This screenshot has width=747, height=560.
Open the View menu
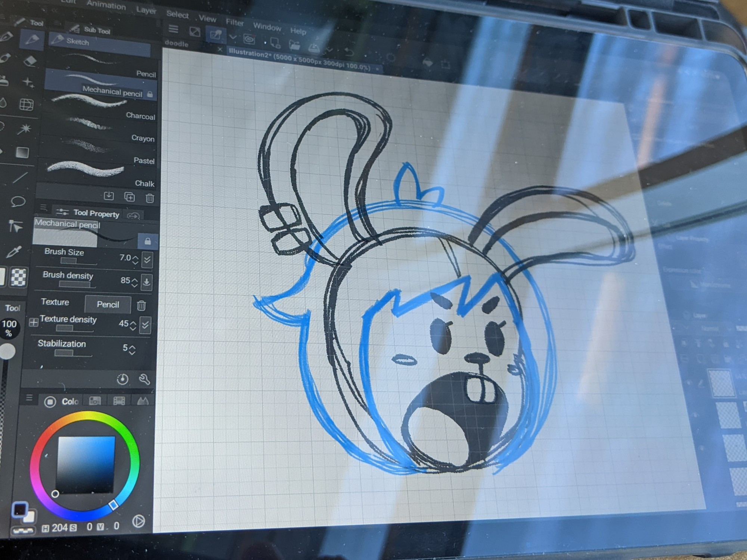207,18
